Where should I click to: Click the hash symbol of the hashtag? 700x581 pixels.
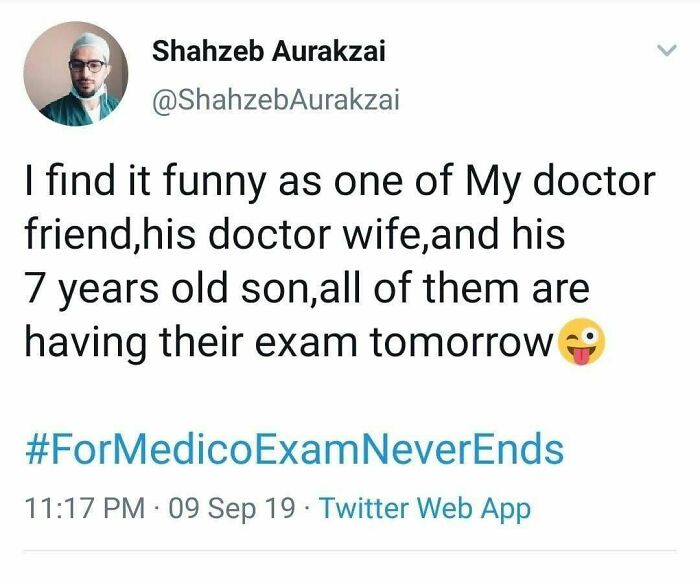pyautogui.click(x=36, y=450)
